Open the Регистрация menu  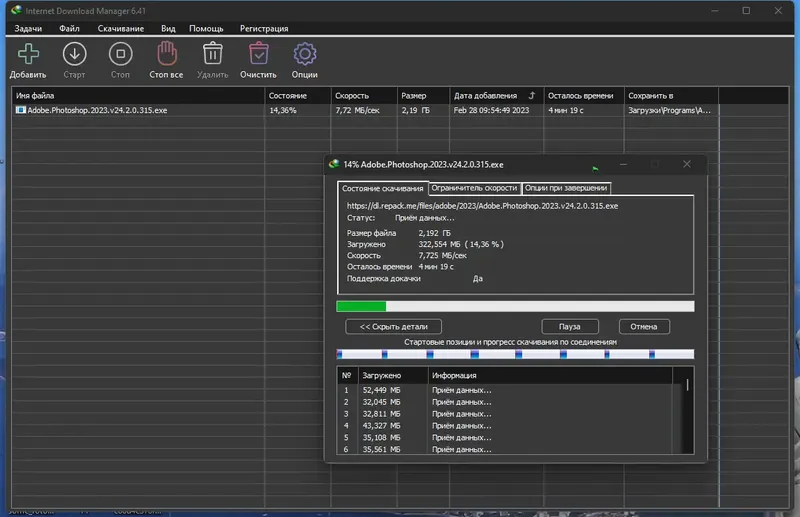click(x=264, y=29)
